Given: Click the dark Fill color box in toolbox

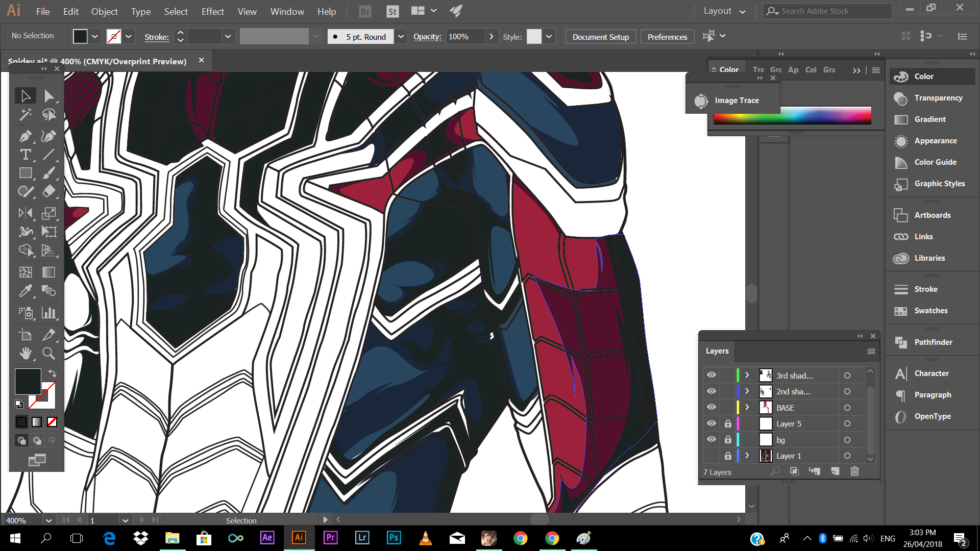Looking at the screenshot, I should tap(28, 382).
